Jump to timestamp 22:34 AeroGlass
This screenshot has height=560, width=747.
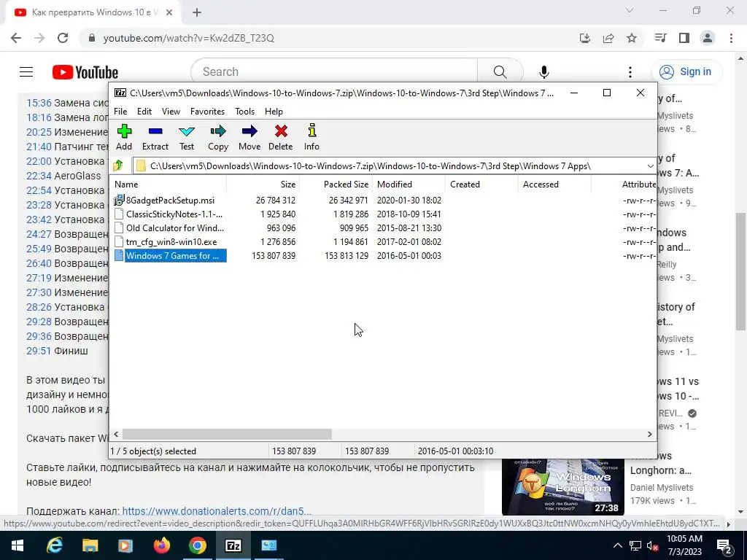pos(39,176)
